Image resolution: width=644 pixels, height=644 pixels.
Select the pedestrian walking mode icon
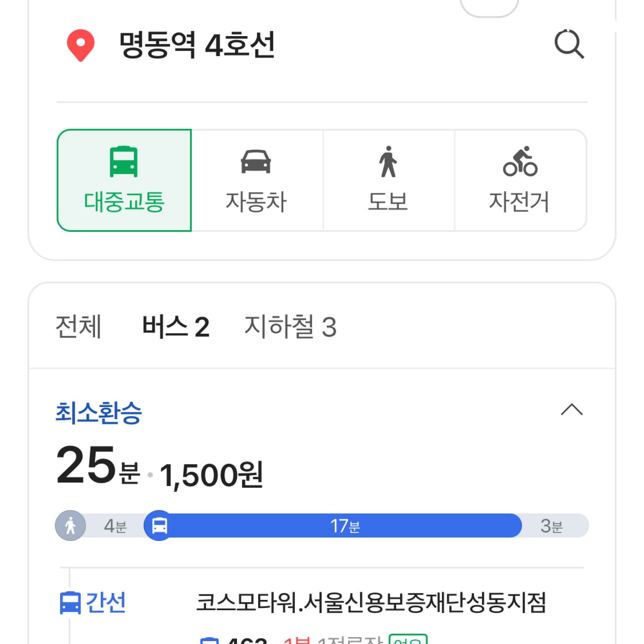pos(388,162)
